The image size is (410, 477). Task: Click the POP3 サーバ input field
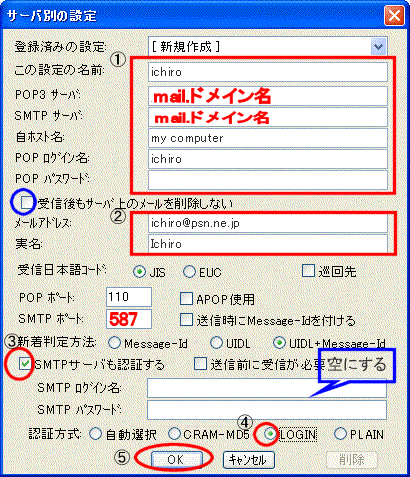[x=268, y=96]
